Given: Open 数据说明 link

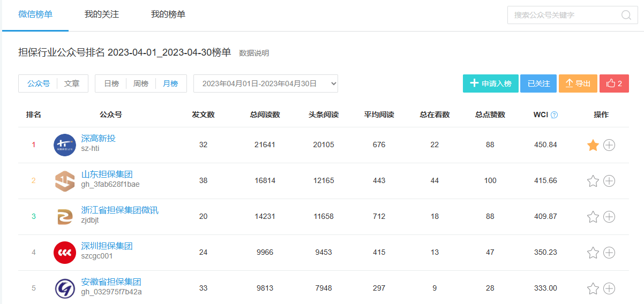Looking at the screenshot, I should [x=254, y=53].
